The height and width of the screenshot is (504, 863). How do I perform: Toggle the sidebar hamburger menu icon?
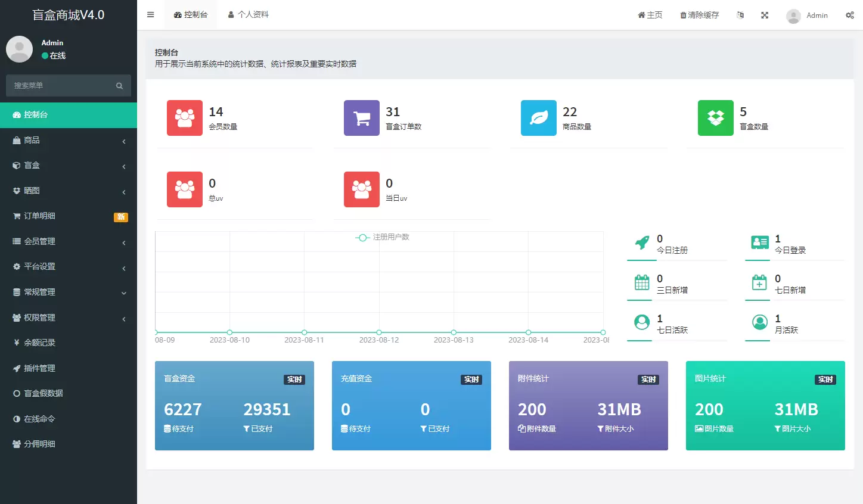[150, 15]
